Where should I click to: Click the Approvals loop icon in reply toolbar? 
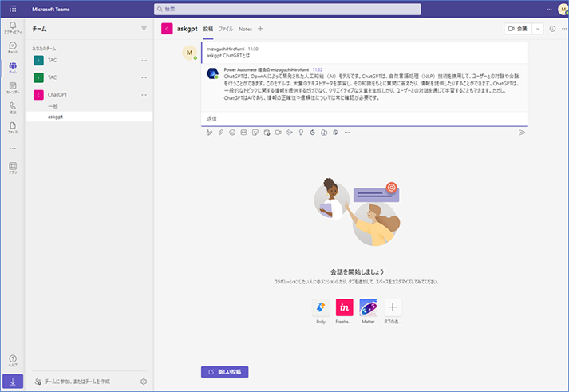point(313,133)
